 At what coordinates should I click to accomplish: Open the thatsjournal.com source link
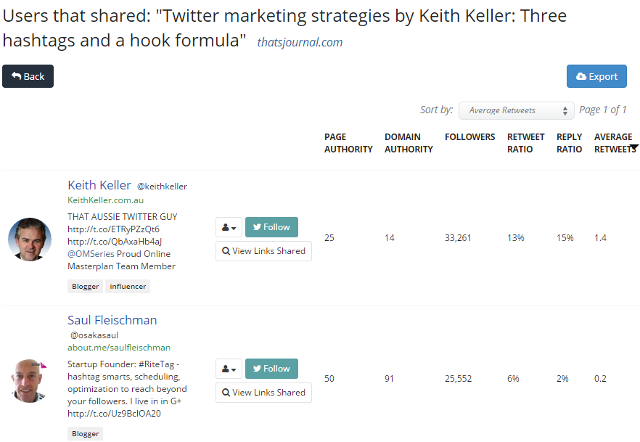click(x=300, y=43)
